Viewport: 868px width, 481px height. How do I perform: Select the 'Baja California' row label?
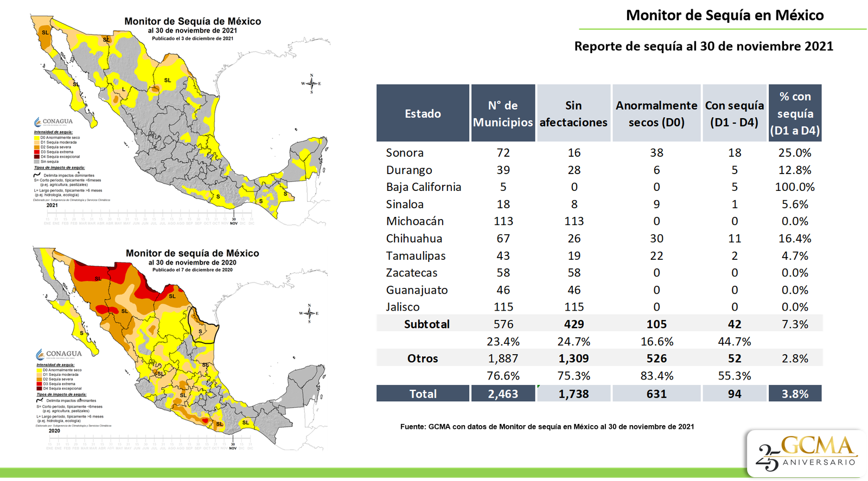(424, 187)
